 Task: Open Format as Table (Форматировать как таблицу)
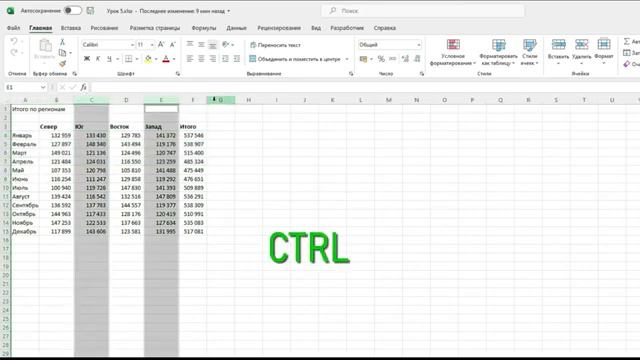[498, 52]
